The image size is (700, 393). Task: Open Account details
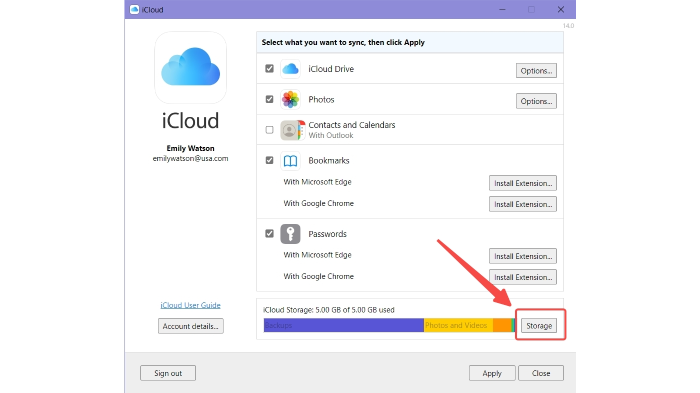191,326
